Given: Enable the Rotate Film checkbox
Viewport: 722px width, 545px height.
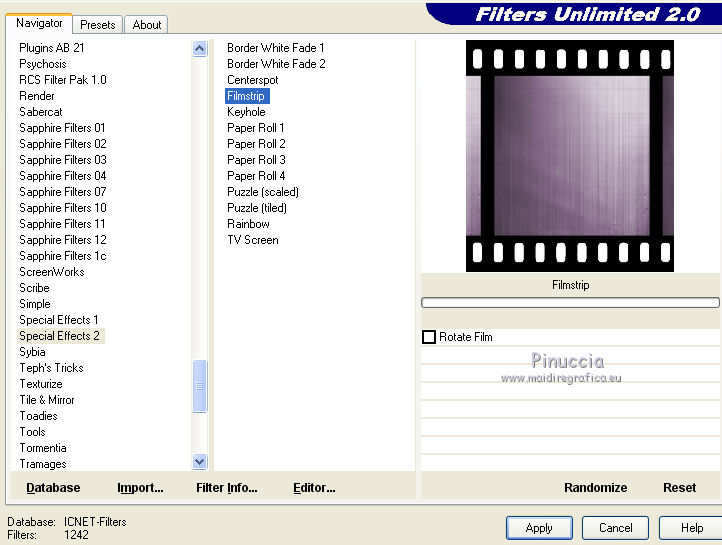Looking at the screenshot, I should [429, 337].
